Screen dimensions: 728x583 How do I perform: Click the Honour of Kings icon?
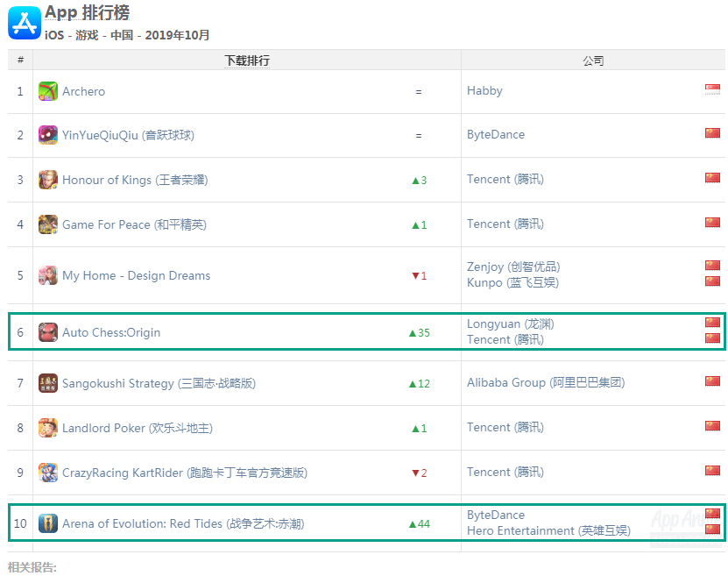[x=48, y=180]
